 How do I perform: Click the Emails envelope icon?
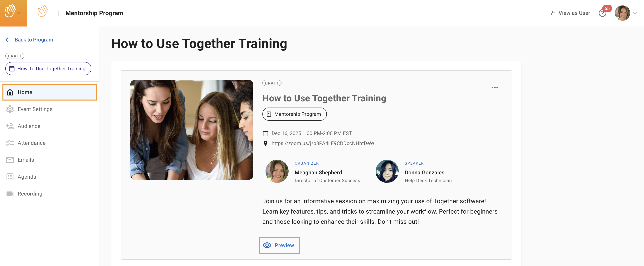(10, 160)
